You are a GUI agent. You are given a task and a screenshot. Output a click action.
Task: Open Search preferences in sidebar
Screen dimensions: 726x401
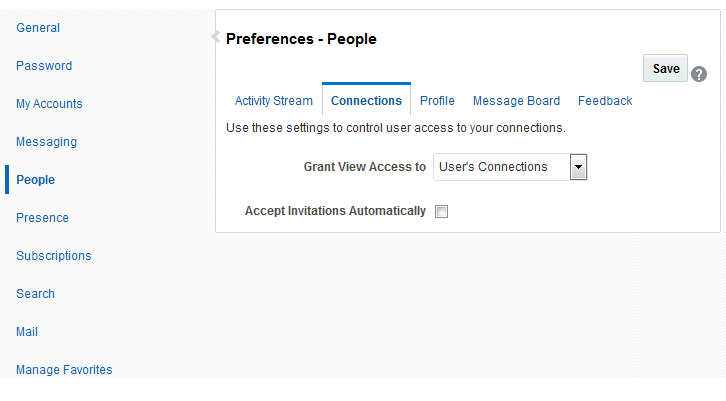click(x=35, y=294)
